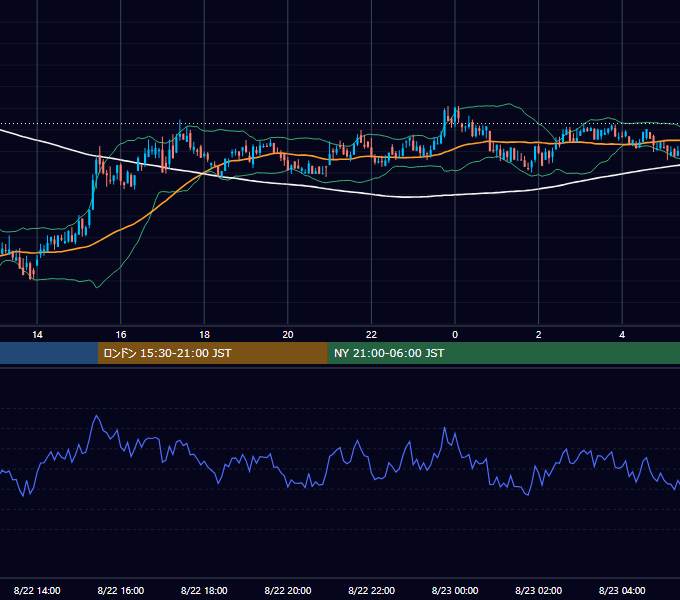
Task: Select the NY 21:00-06:00 JST session bar
Action: [x=503, y=353]
